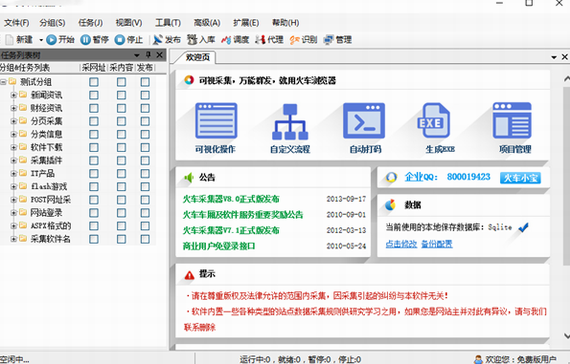Screen dimensions: 570x364
Task: Open the 视图(V) menu
Action: tap(129, 23)
